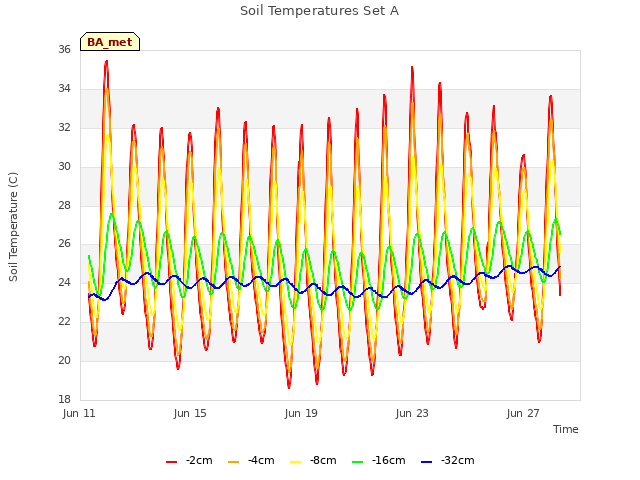Click the 22 y-axis tick label
Image resolution: width=640 pixels, height=480 pixels.
click(64, 322)
